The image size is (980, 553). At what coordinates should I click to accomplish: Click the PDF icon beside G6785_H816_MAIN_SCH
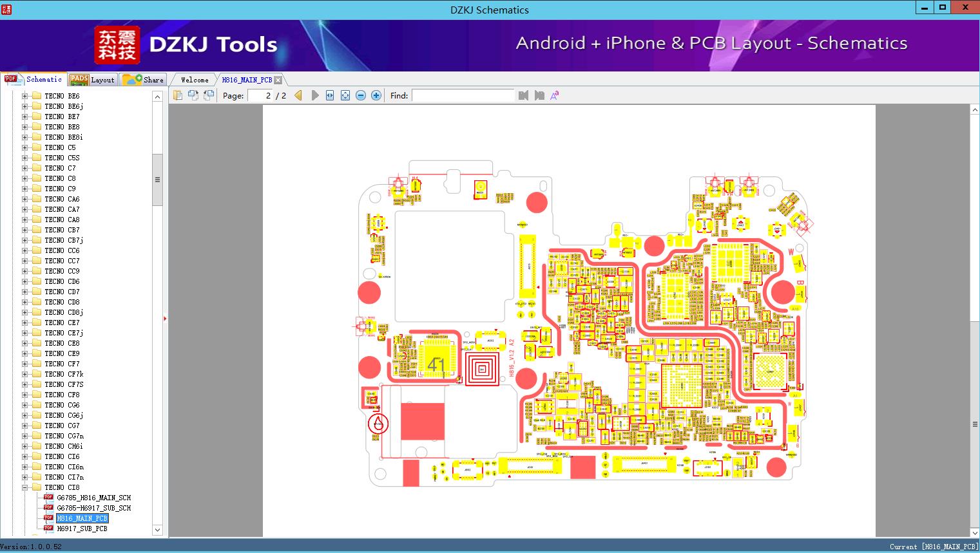pyautogui.click(x=48, y=498)
